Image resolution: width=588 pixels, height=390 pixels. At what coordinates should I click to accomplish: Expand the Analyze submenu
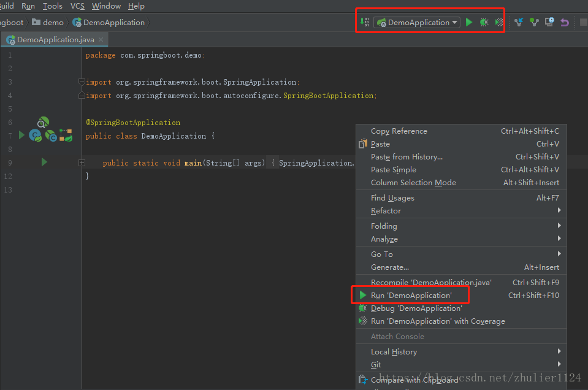pos(461,239)
